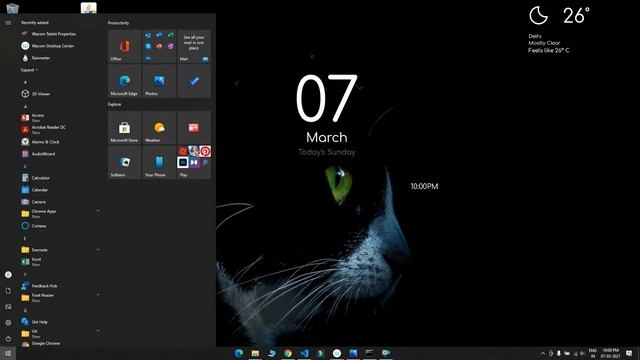
Task: Click the Windows Start button
Action: (8, 353)
